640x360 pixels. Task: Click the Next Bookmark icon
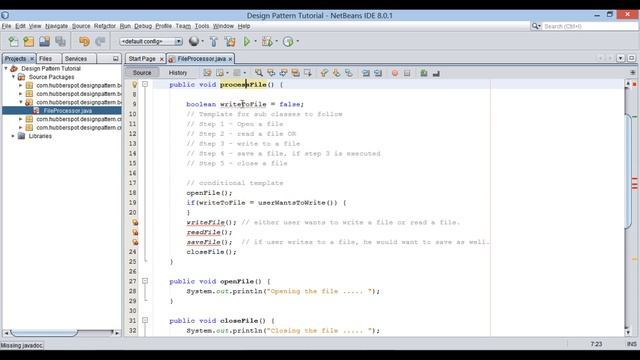pos(336,73)
